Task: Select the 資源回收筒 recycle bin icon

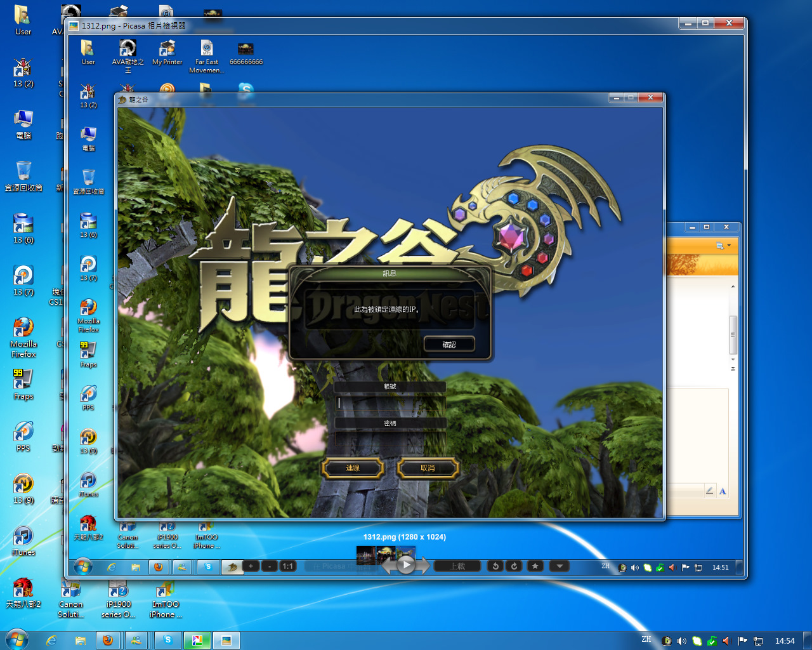Action: [x=23, y=176]
